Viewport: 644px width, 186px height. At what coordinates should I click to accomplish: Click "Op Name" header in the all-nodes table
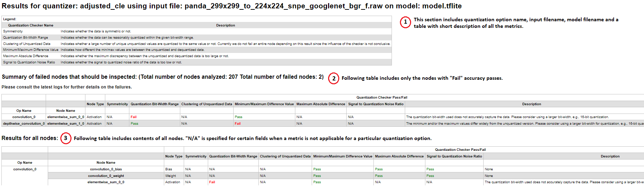tap(25, 163)
